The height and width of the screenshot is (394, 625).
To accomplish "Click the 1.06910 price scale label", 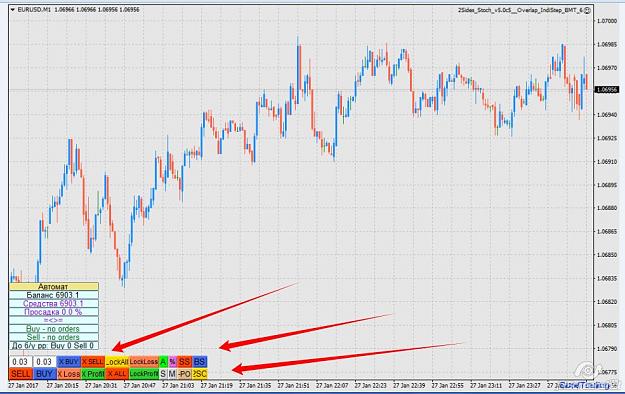I will point(607,162).
